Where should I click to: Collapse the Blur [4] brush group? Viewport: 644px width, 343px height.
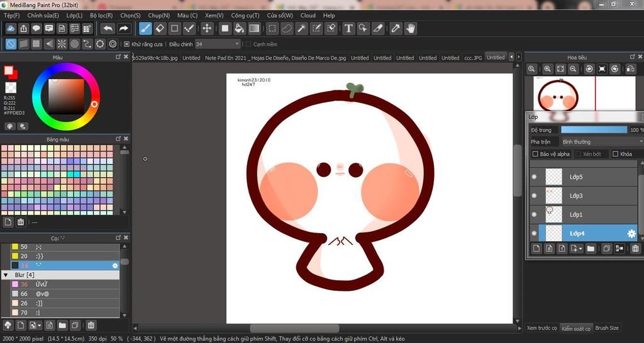tap(6, 275)
